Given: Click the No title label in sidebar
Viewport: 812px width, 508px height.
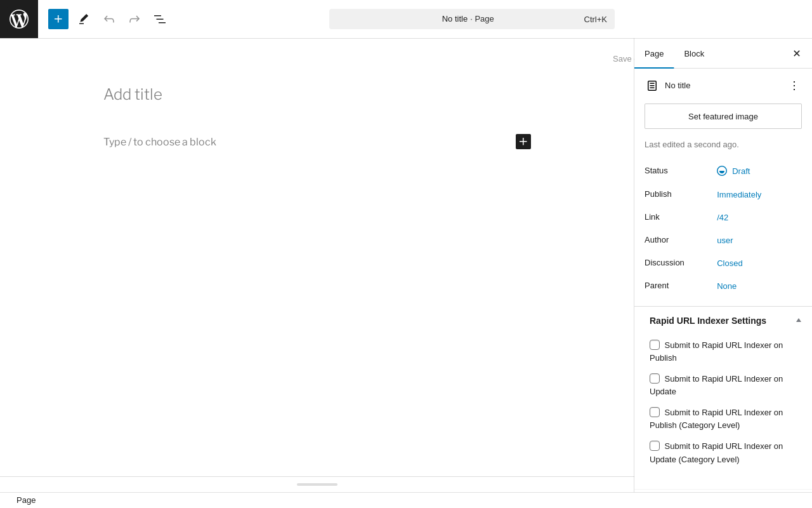Looking at the screenshot, I should (678, 85).
